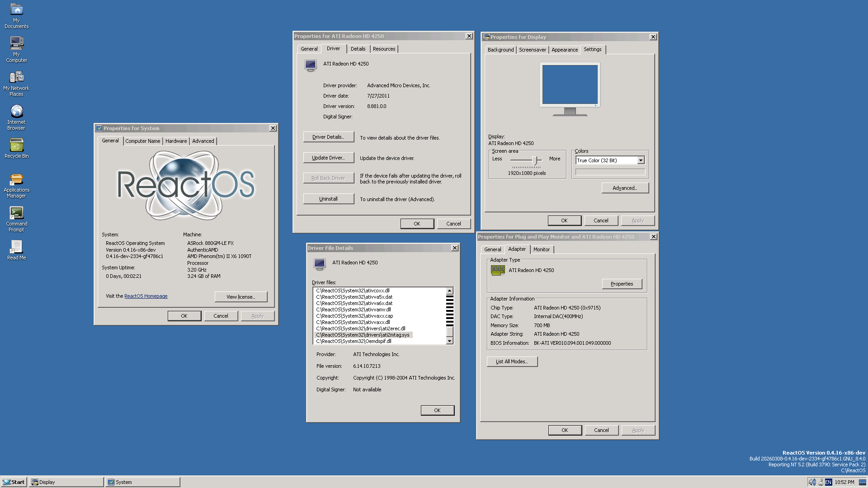Click the Driver Details button

point(328,137)
